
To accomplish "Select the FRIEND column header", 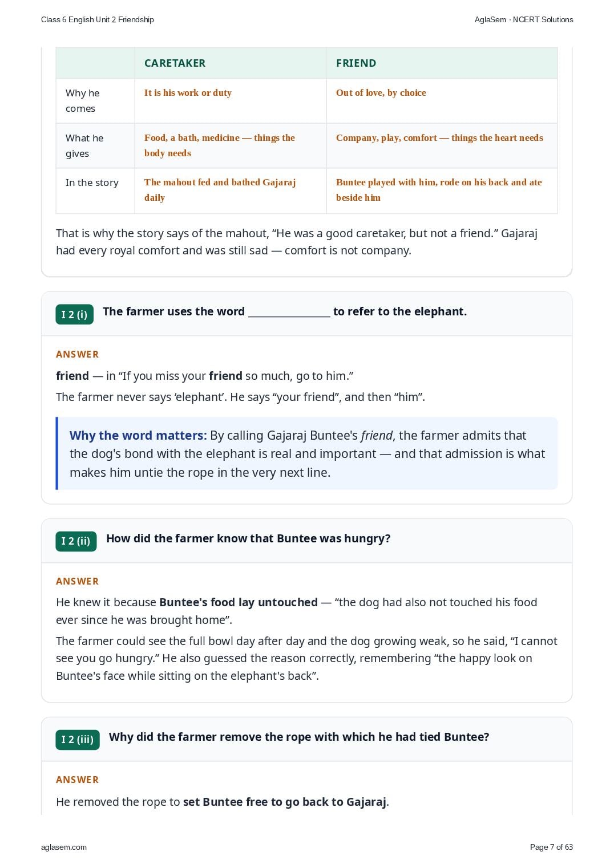I will tap(356, 63).
